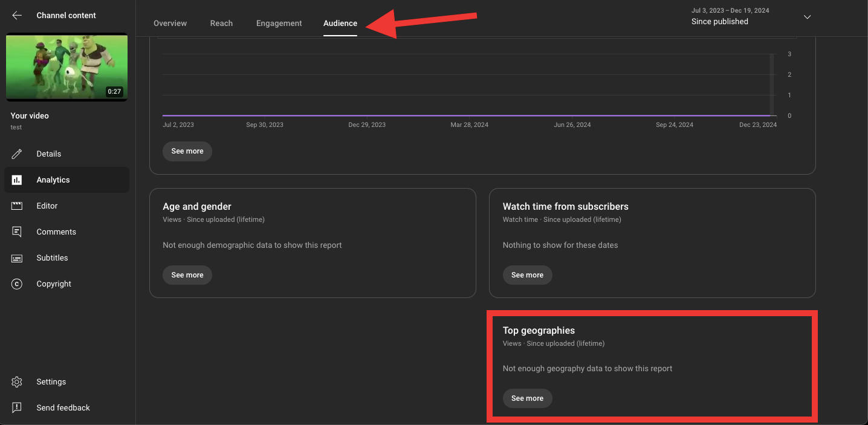The height and width of the screenshot is (425, 868).
Task: Click the Jul 2, 2023 axis label
Action: (x=178, y=125)
